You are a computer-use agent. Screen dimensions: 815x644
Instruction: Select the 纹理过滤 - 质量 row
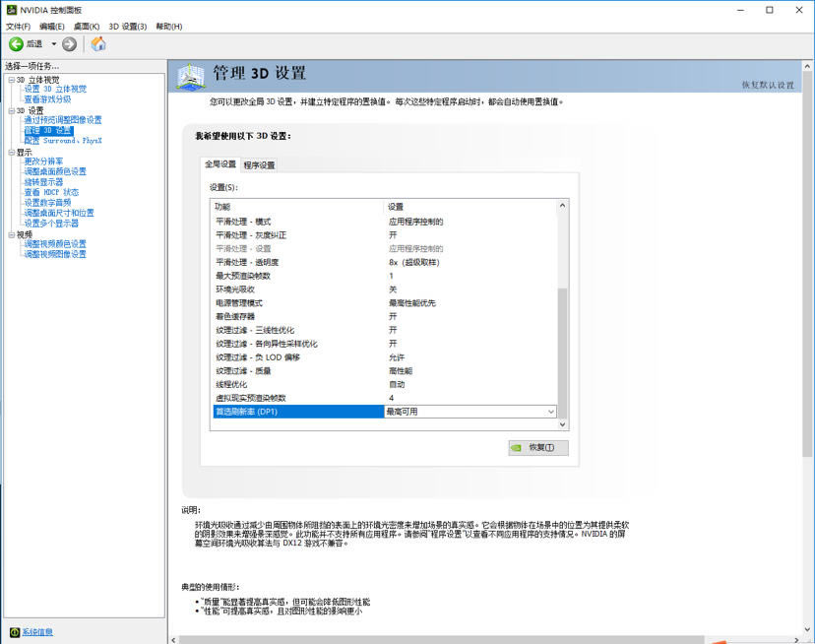point(385,371)
